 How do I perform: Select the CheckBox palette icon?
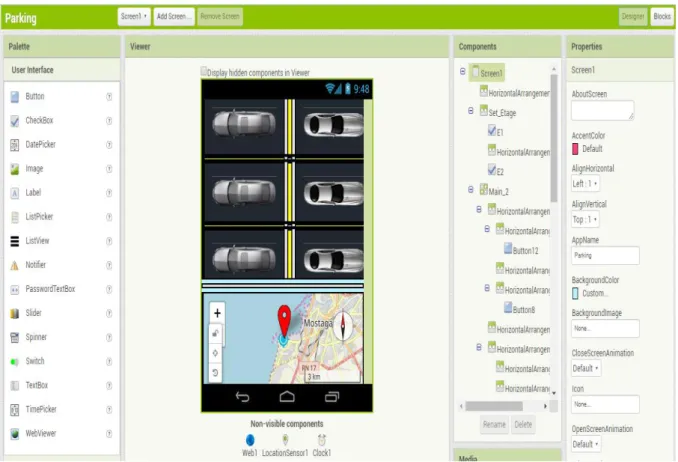tap(15, 121)
